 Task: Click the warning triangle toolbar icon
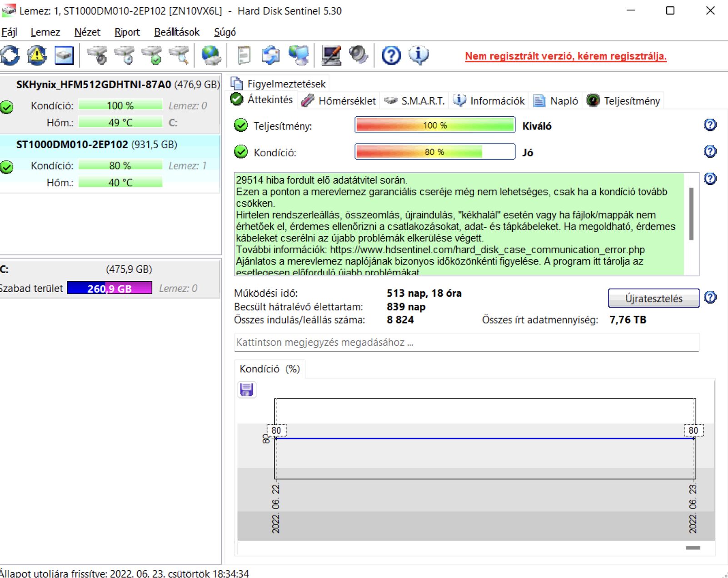[x=37, y=55]
